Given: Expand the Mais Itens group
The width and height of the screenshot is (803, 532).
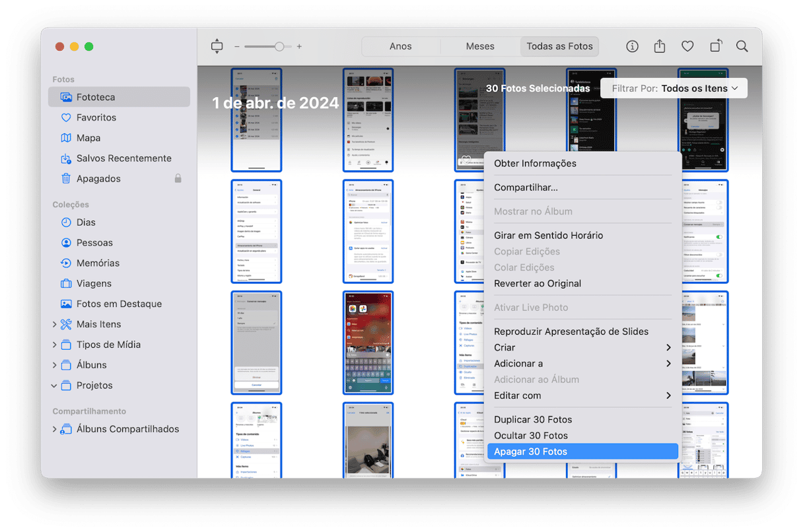Looking at the screenshot, I should click(x=54, y=325).
